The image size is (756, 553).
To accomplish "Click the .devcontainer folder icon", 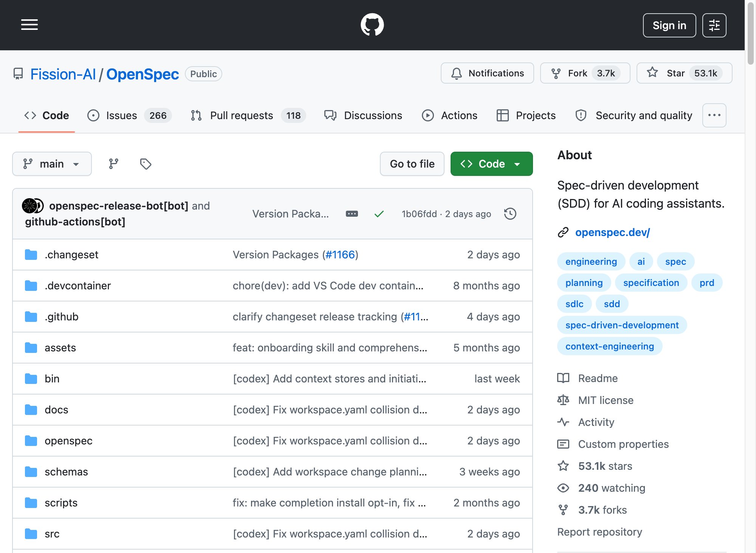I will [x=31, y=286].
